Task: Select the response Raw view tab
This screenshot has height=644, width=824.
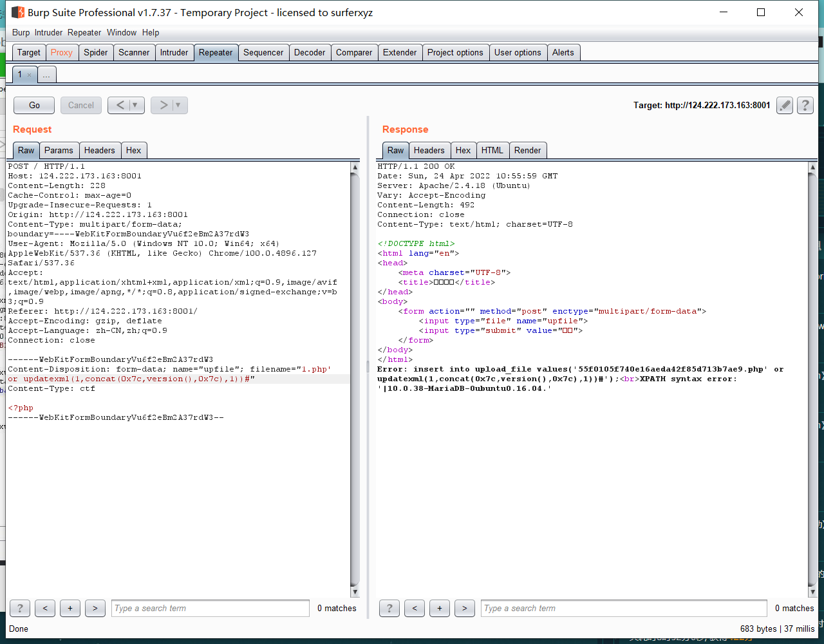Action: [x=396, y=150]
